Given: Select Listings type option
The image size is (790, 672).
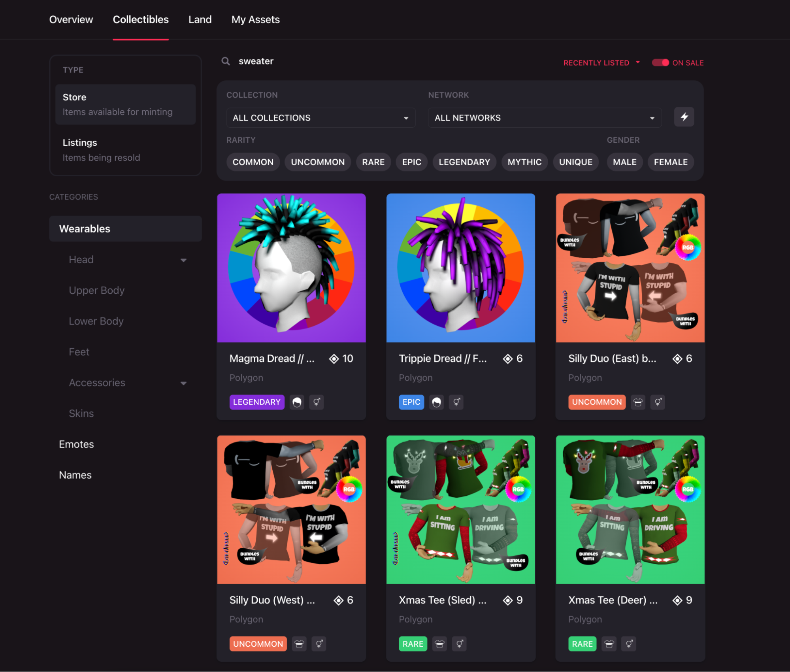Looking at the screenshot, I should pyautogui.click(x=126, y=150).
